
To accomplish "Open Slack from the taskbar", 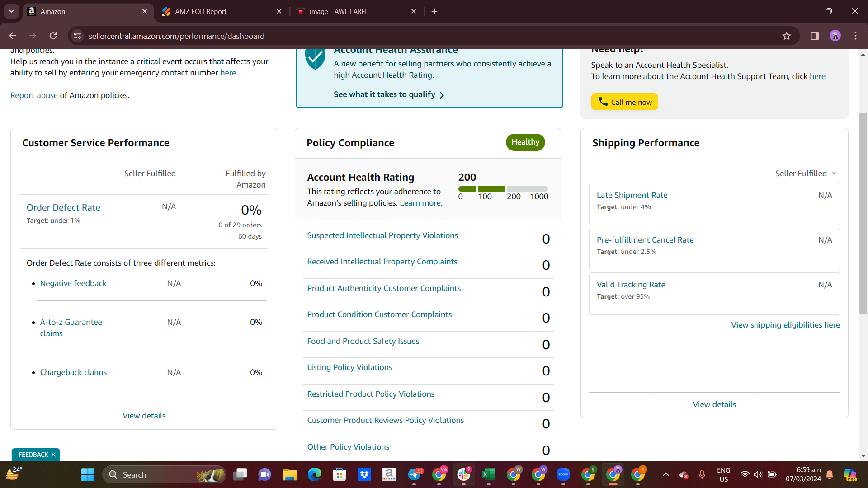I will click(464, 474).
